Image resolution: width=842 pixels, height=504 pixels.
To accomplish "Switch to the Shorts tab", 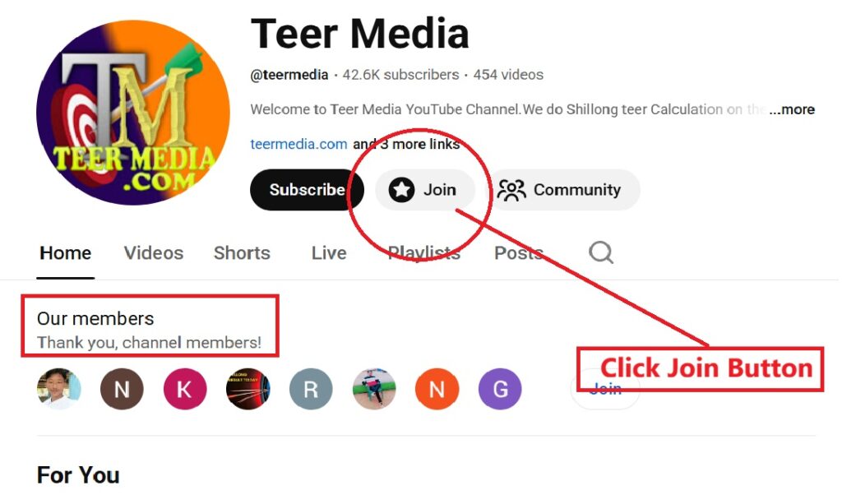I will point(242,252).
